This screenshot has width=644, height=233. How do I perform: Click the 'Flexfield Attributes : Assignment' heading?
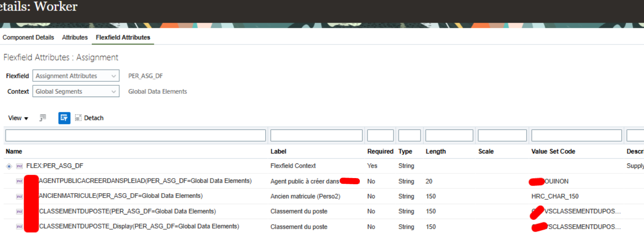point(61,57)
